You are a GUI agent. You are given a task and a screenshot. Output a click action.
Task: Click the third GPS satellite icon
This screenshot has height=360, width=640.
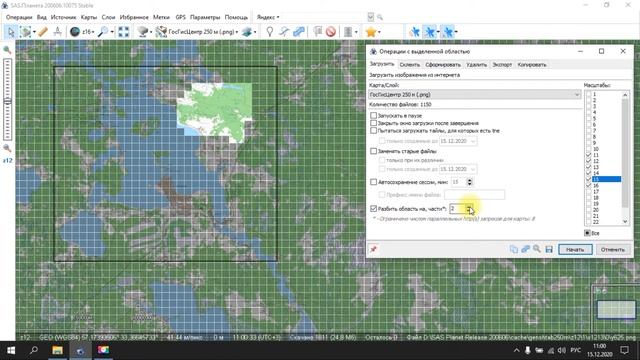[x=448, y=32]
